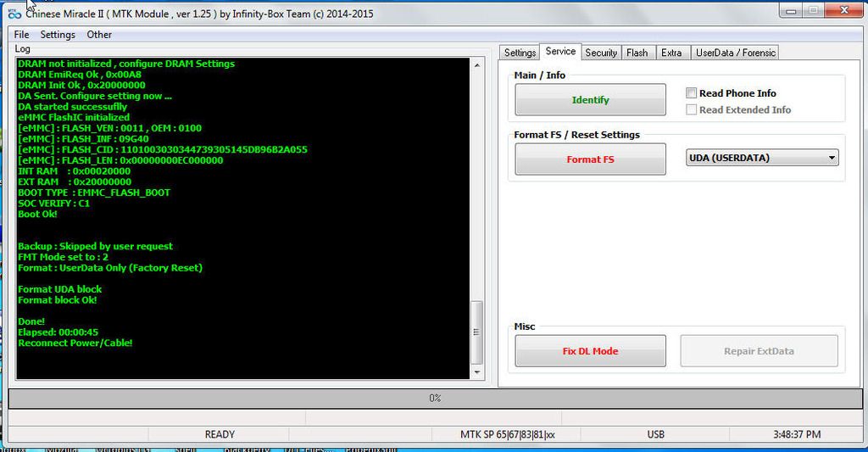Viewport: 868px width, 452px height.
Task: Click the Infinity-Box app icon in title bar
Action: (12, 14)
